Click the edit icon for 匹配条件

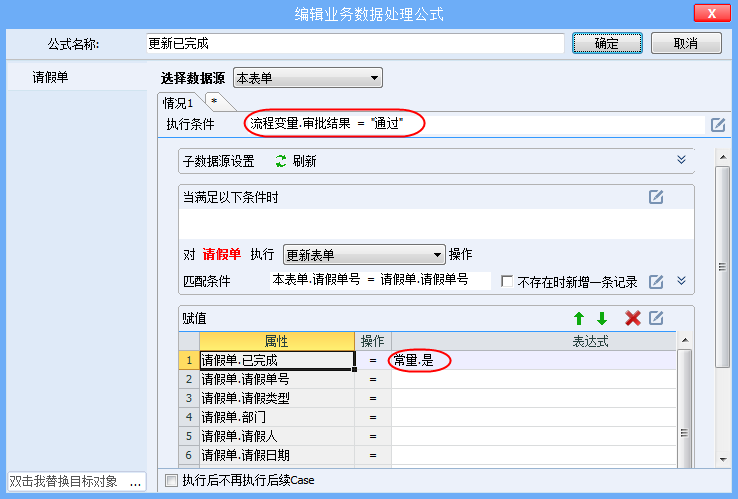point(656,282)
